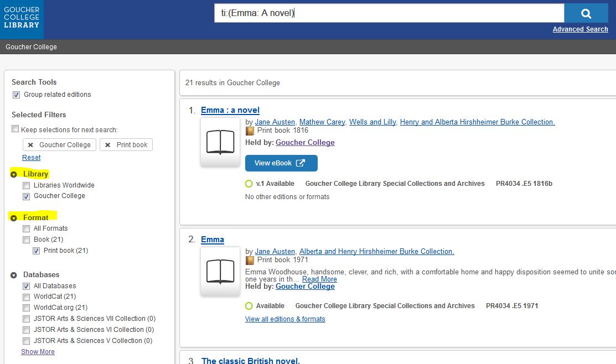
Task: Click the View eBook button
Action: pos(281,163)
